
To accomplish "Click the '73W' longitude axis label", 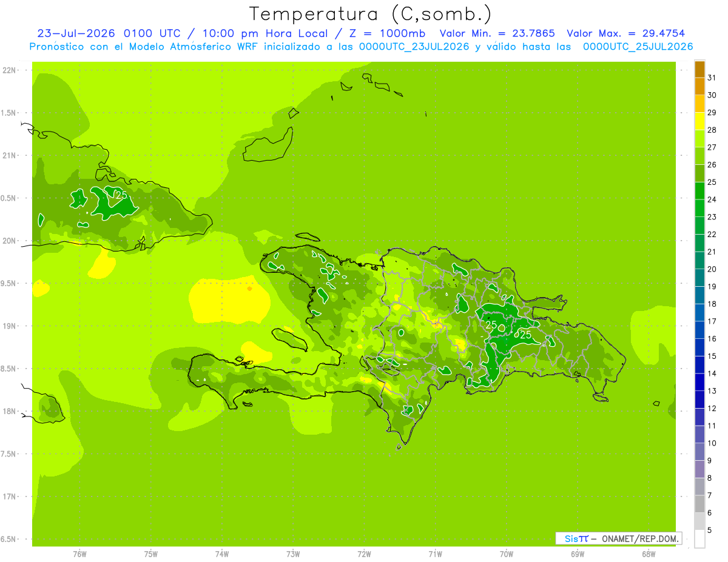I will pyautogui.click(x=293, y=554).
